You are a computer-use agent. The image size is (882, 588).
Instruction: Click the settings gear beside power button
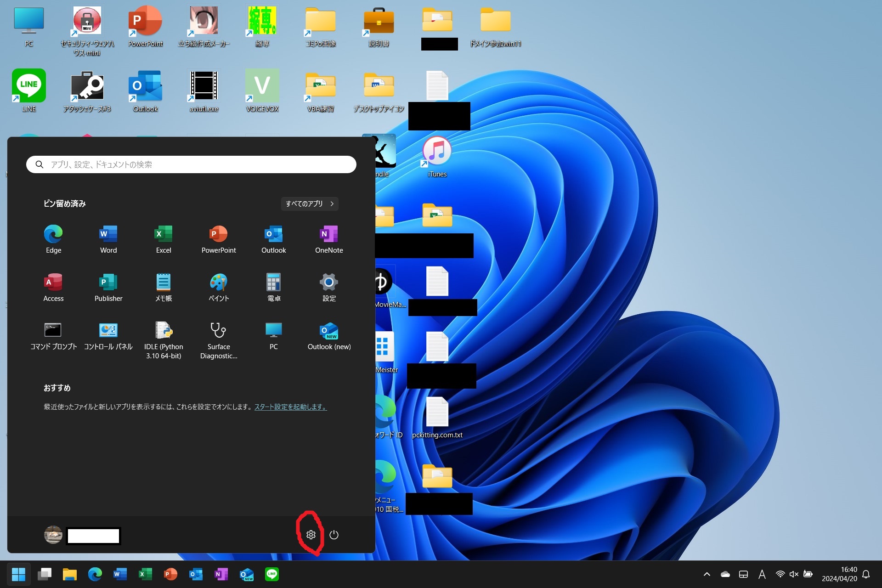[x=311, y=535]
